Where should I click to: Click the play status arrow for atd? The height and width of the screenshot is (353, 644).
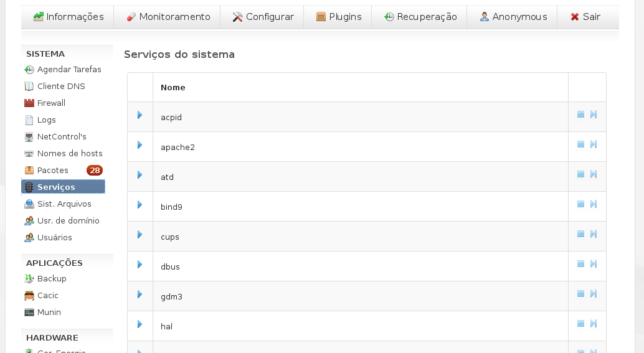coord(140,175)
